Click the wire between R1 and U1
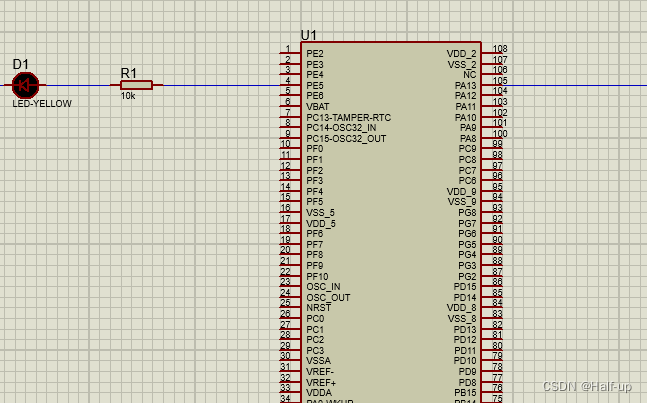Screen dimensions: 647x403 tap(221, 85)
